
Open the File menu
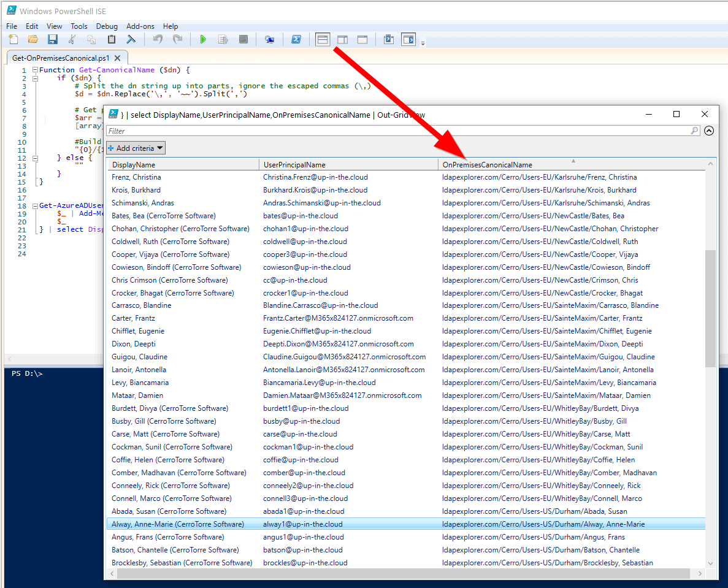pos(12,26)
